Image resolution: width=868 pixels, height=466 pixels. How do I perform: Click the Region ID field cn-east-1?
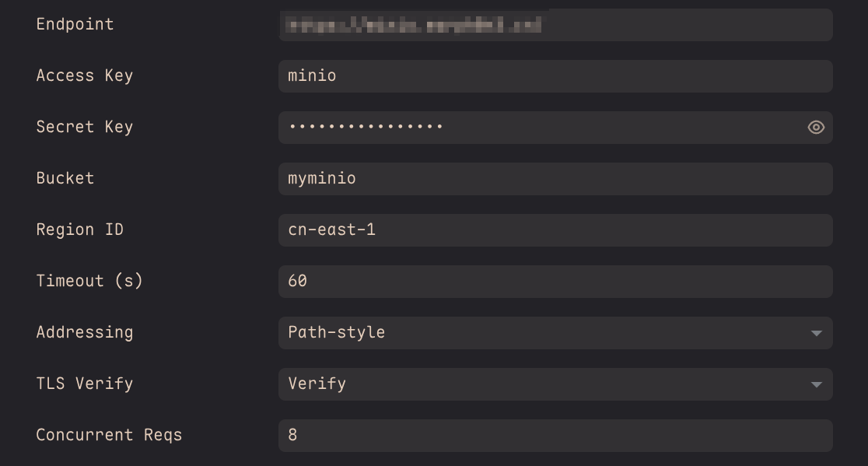coord(555,230)
